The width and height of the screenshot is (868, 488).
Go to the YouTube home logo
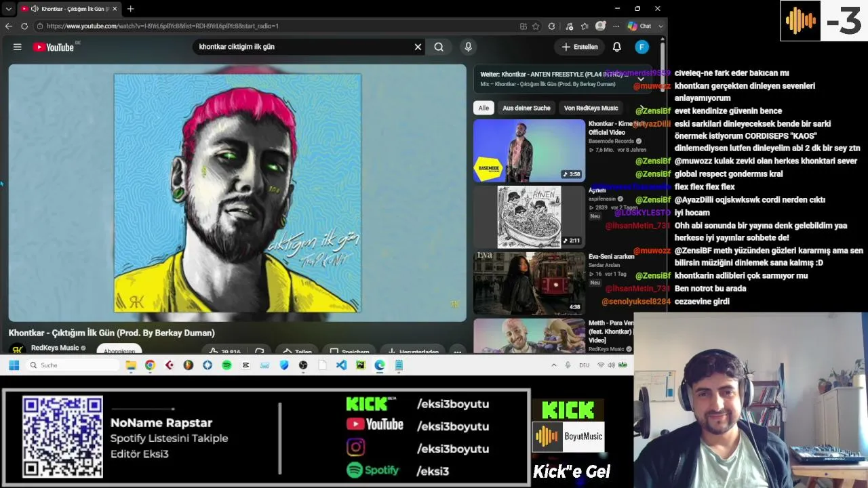click(x=54, y=47)
